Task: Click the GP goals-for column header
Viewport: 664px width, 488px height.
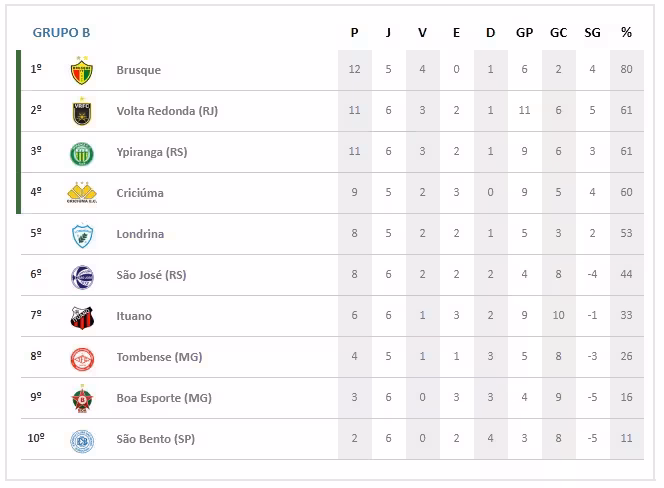Action: [524, 32]
